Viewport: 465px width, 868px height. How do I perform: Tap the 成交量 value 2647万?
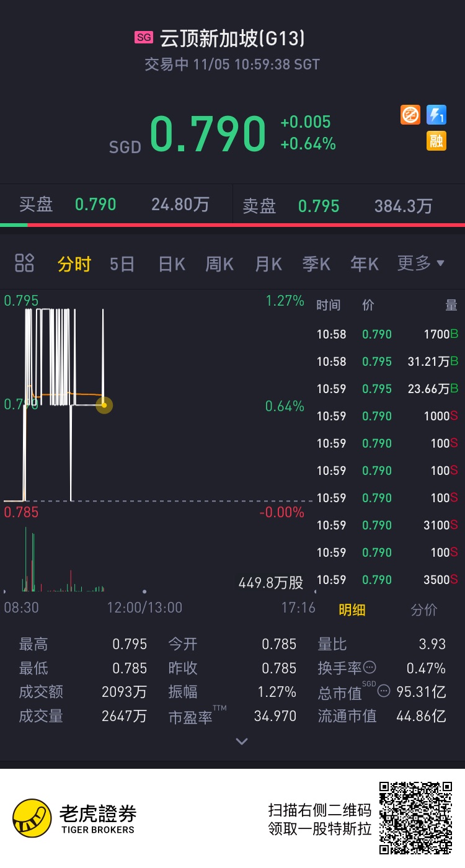coord(124,716)
